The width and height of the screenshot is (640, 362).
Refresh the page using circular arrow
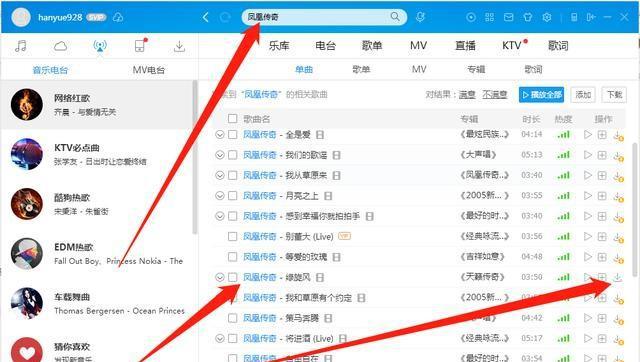click(225, 17)
